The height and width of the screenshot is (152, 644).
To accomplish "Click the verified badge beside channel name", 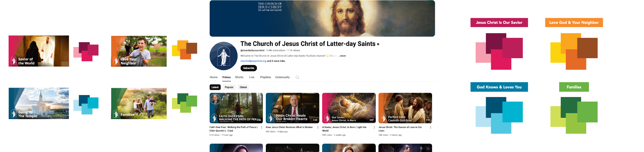I will (378, 44).
